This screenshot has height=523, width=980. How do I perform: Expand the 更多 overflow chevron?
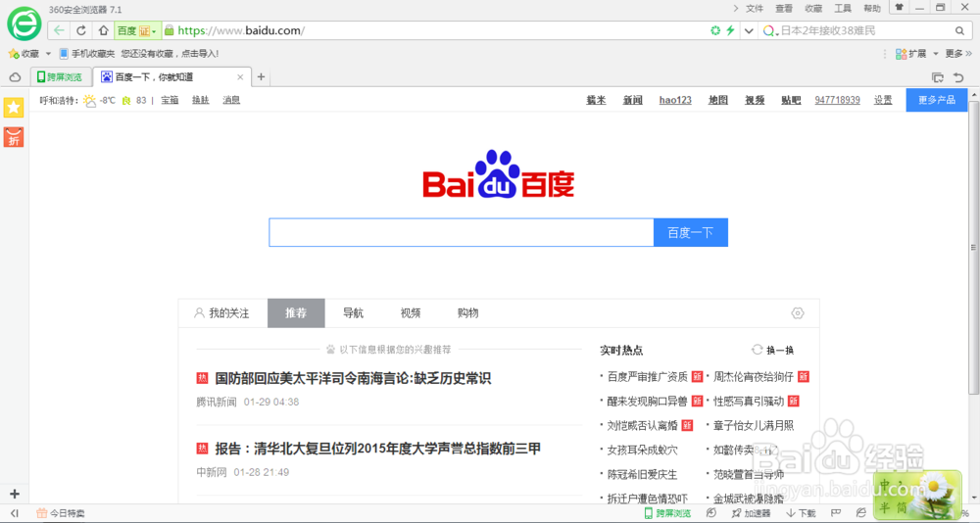click(967, 54)
